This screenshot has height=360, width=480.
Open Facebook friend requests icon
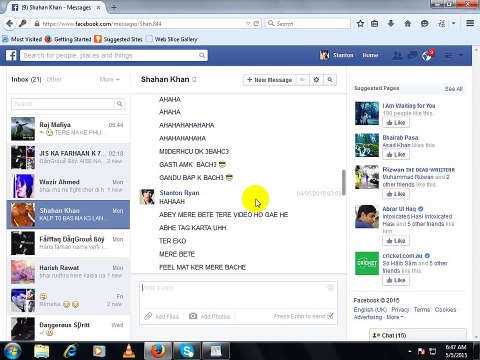coord(397,55)
